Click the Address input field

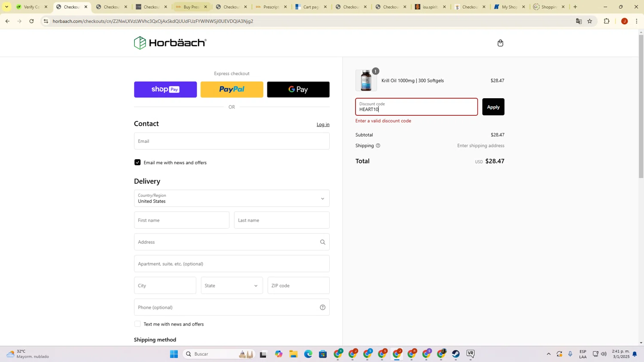(x=232, y=242)
